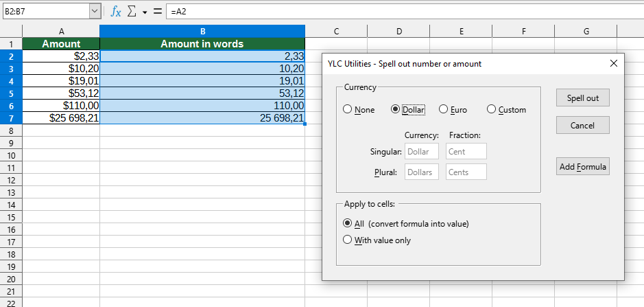Select the Custom currency option
The width and height of the screenshot is (644, 307).
point(506,109)
